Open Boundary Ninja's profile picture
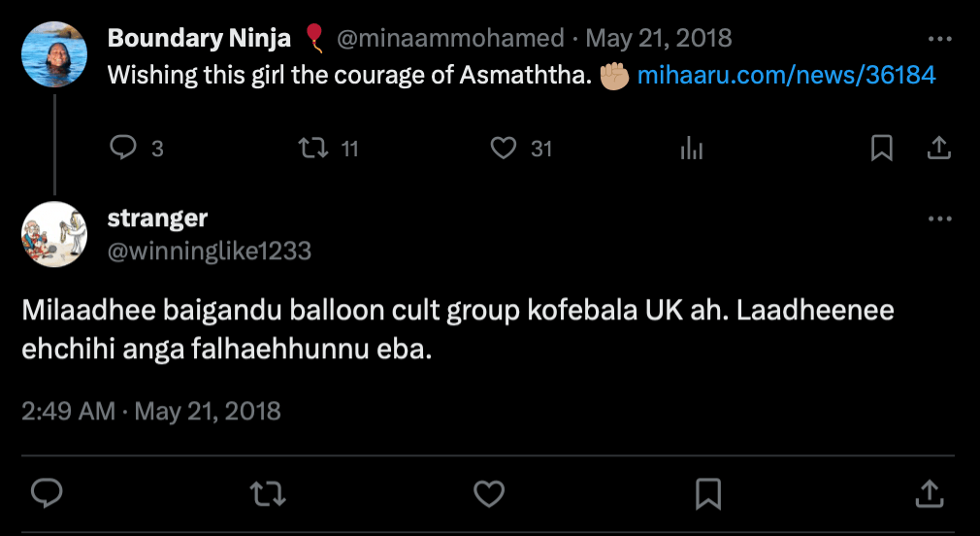This screenshot has width=980, height=536. point(54,54)
